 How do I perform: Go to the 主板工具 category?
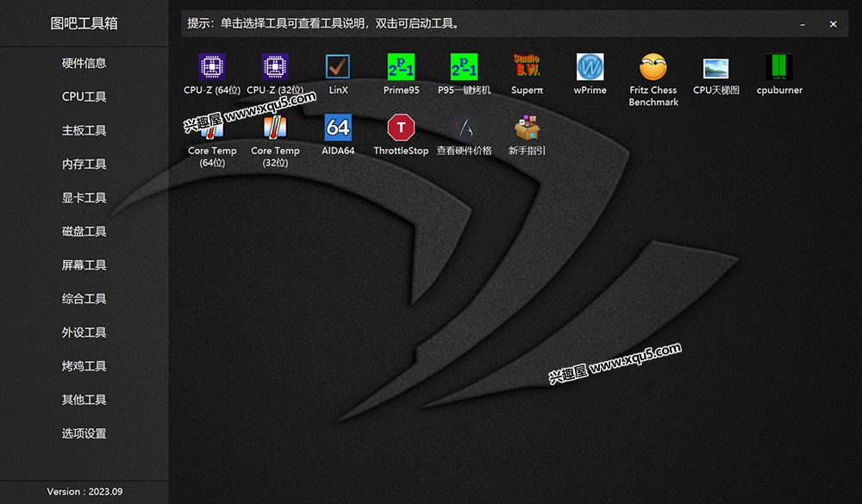[x=84, y=130]
